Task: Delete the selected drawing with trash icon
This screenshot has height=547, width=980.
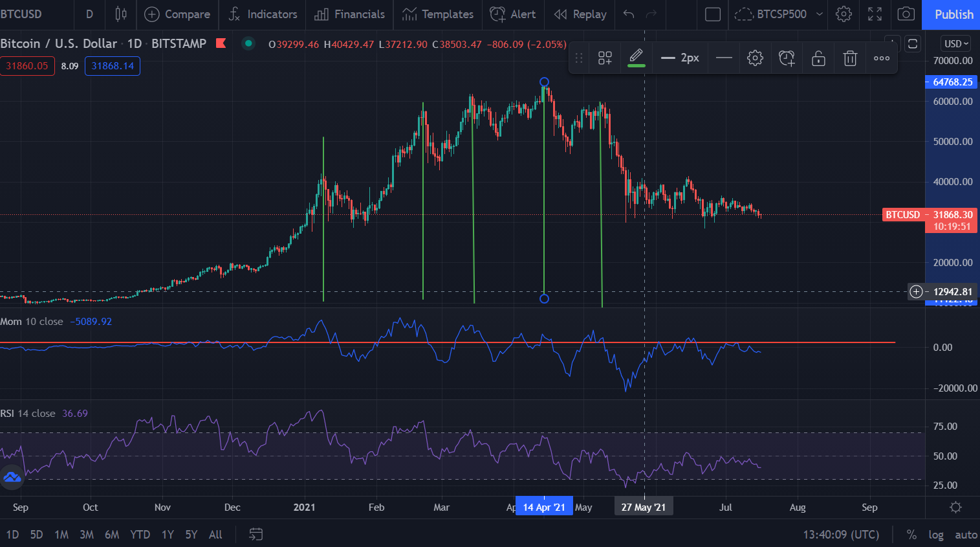Action: tap(850, 58)
